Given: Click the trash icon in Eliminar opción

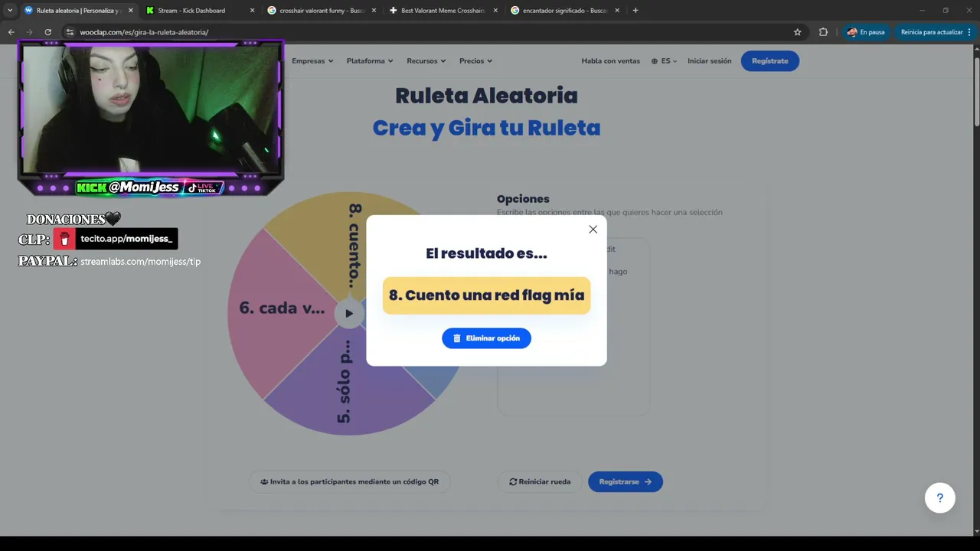Looking at the screenshot, I should [x=457, y=338].
